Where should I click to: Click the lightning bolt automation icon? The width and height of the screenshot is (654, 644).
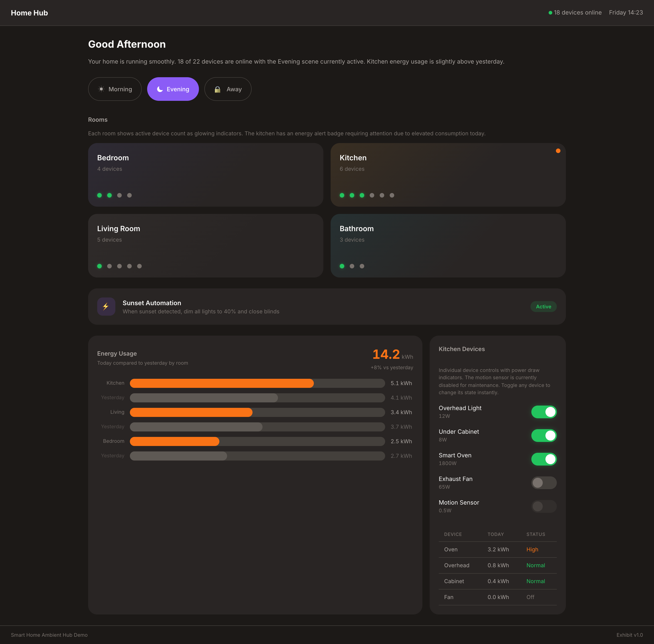(x=106, y=306)
